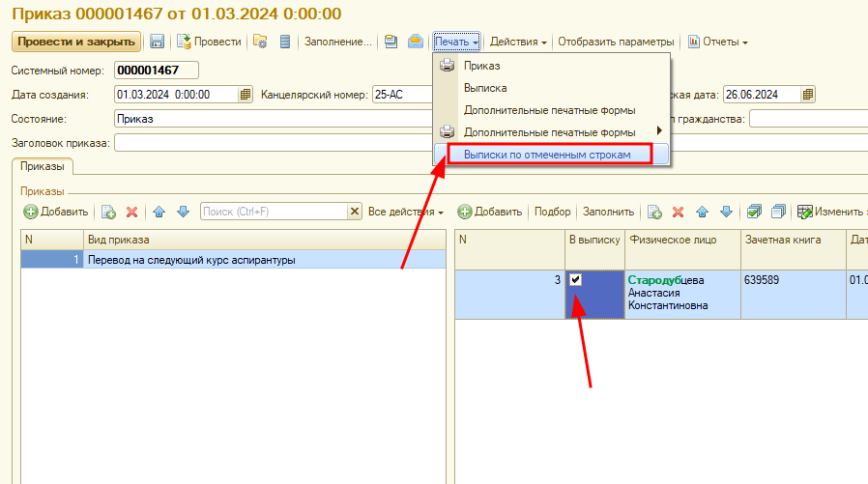
Task: Click the save (floppy disk) icon
Action: coord(158,42)
